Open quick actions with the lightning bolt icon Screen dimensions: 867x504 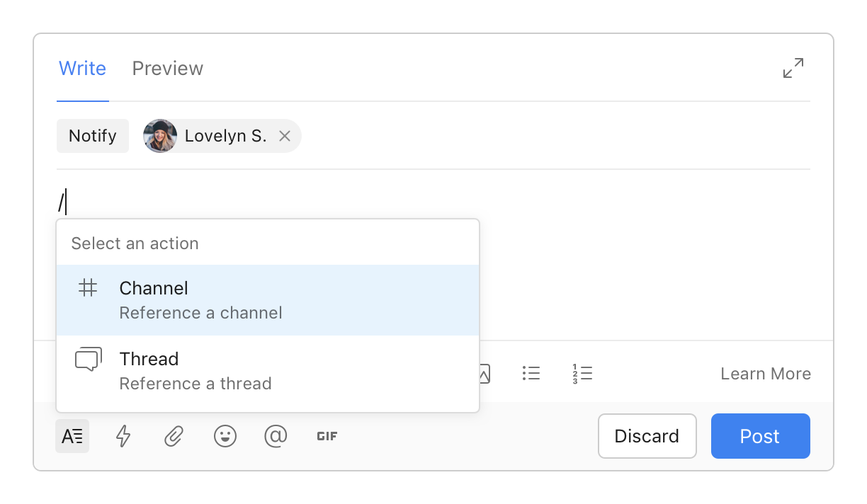pyautogui.click(x=123, y=437)
